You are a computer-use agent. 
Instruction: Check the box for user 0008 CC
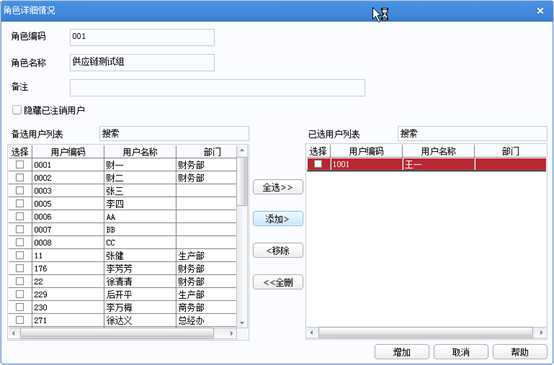click(x=20, y=242)
